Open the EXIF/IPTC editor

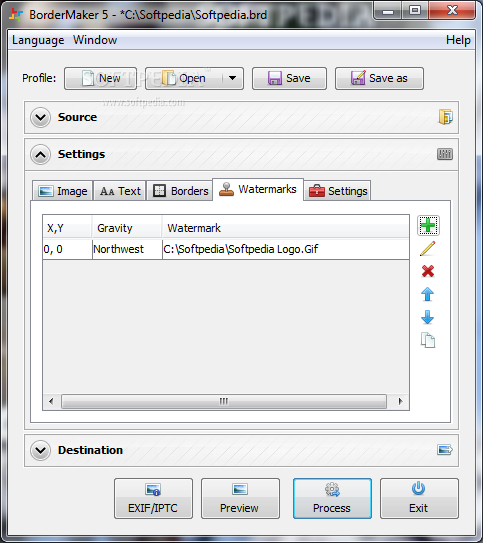pos(153,498)
